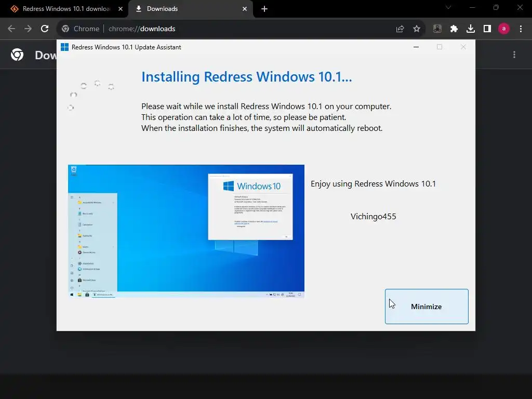Viewport: 532px width, 399px height.
Task: Open the Downloads page more actions menu
Action: (x=514, y=55)
